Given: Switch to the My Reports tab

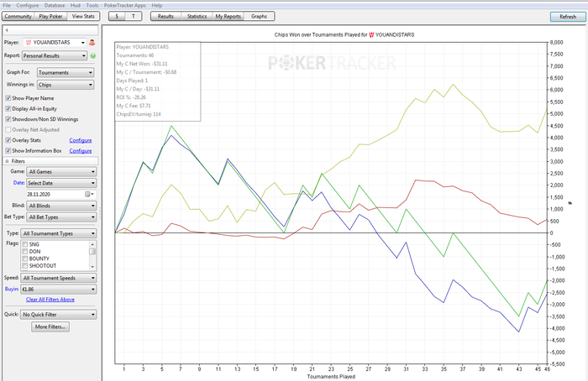Looking at the screenshot, I should pyautogui.click(x=228, y=17).
